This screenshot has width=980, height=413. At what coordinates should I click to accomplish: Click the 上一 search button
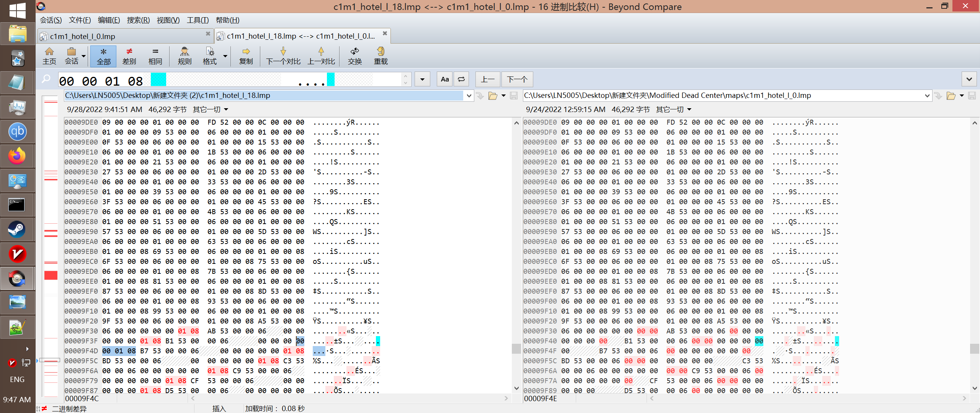point(488,79)
